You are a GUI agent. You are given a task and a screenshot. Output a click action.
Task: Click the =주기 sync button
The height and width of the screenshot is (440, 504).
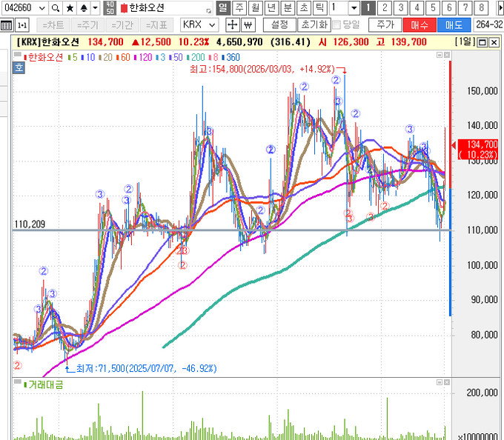pyautogui.click(x=87, y=25)
